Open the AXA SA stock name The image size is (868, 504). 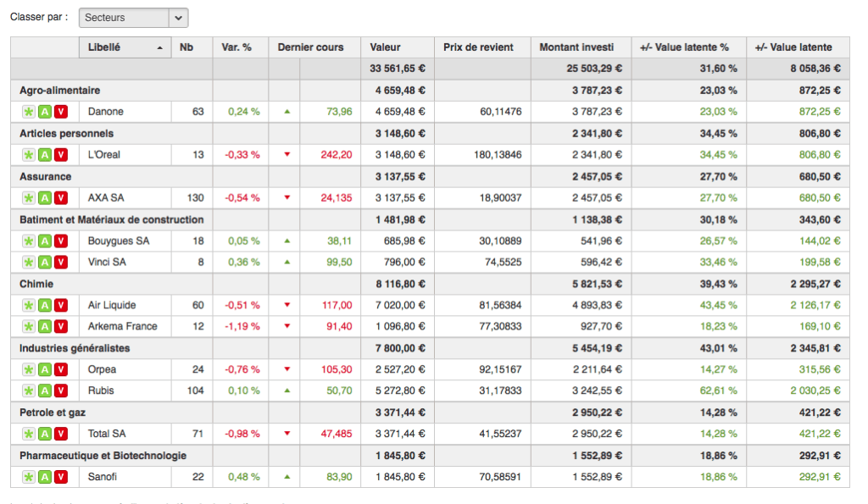click(106, 198)
